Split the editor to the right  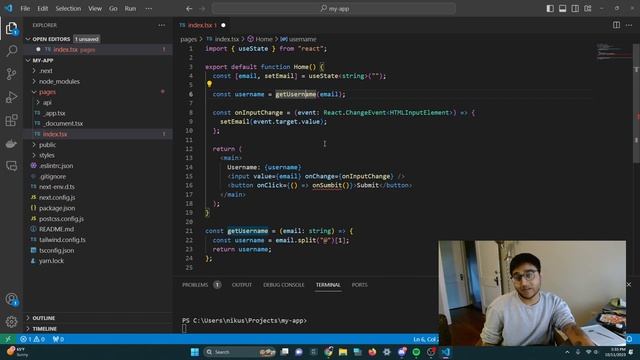(616, 25)
